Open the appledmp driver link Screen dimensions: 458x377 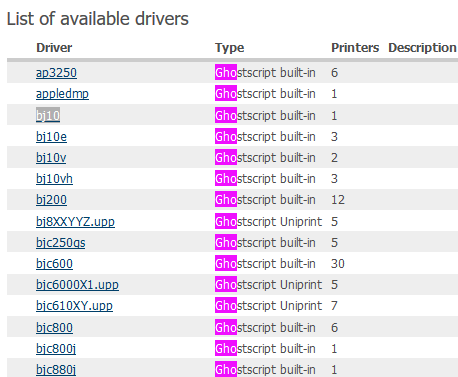pos(62,94)
